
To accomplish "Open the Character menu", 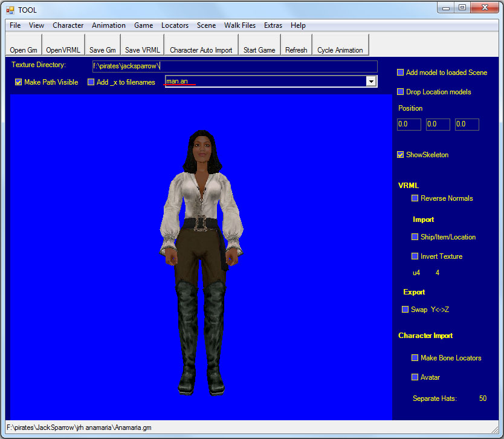I will [x=68, y=25].
